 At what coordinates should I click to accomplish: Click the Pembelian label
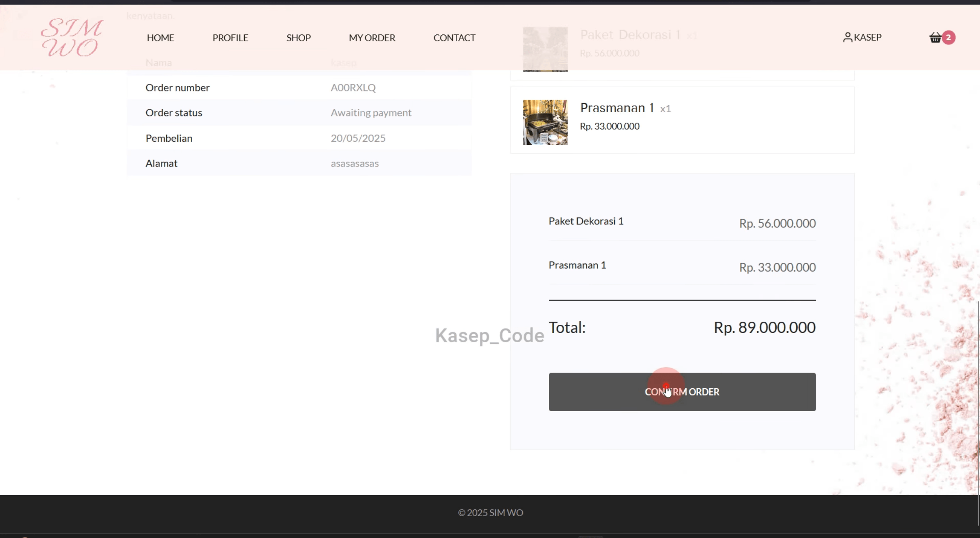click(169, 138)
